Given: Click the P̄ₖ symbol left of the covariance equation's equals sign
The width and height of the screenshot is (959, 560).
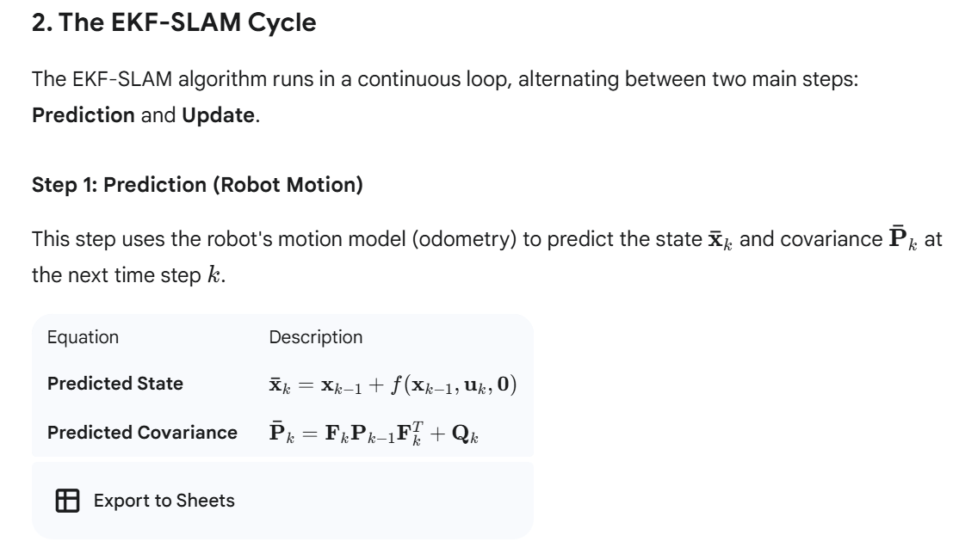Looking at the screenshot, I should click(281, 432).
